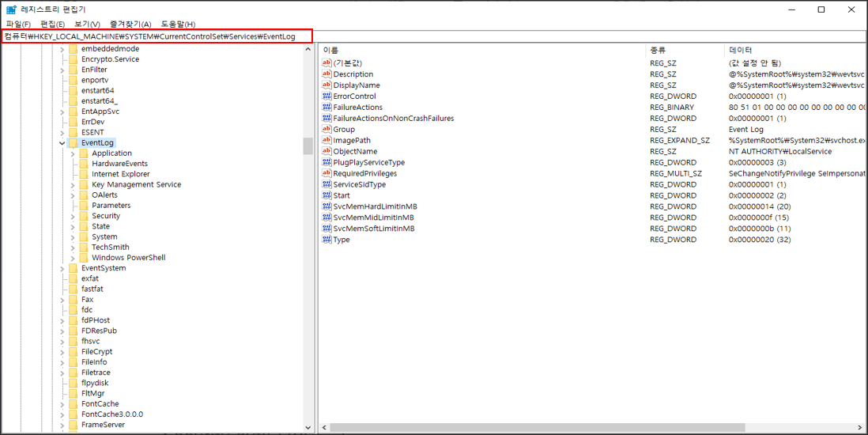Viewport: 868px width, 435px height.
Task: Click the Start DWORD value icon
Action: pos(326,195)
